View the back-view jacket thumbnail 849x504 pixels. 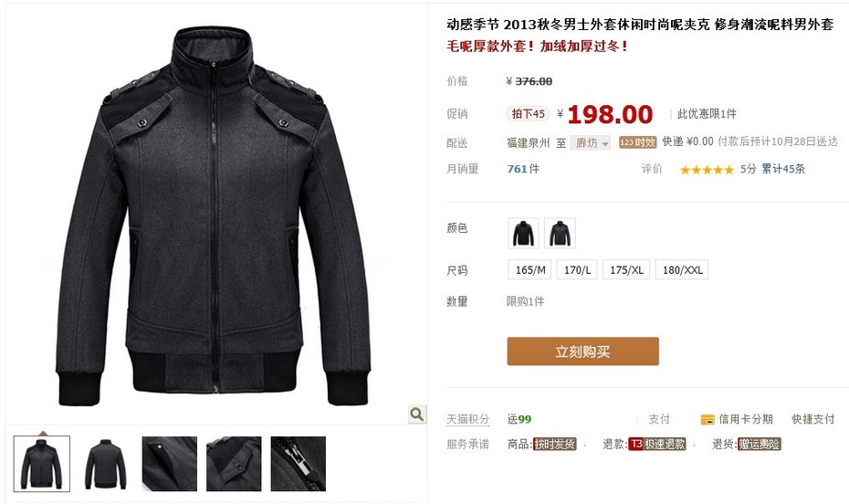coord(106,464)
